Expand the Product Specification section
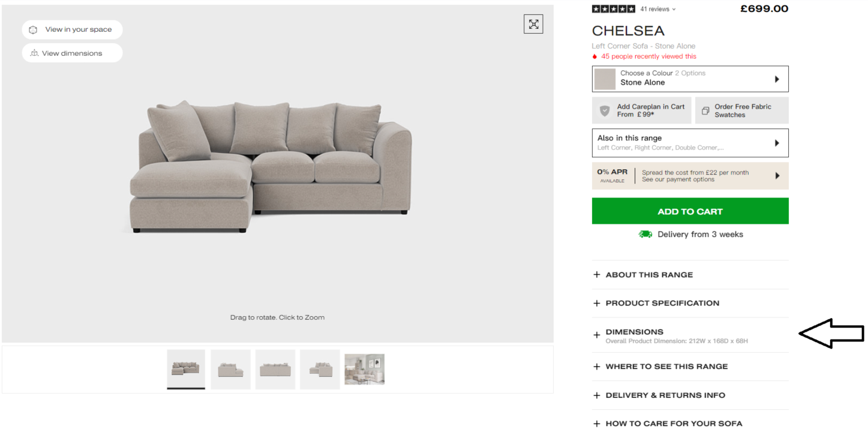Screen dimensions: 868x432 (690, 303)
